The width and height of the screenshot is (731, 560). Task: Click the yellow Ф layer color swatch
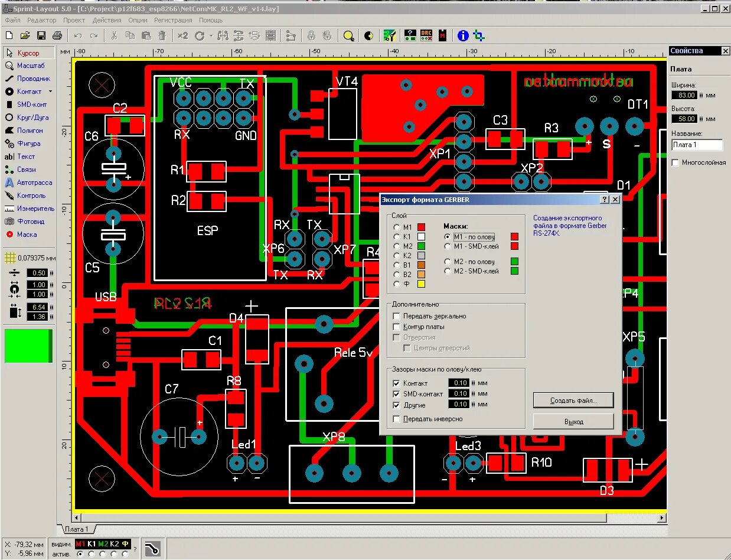422,284
